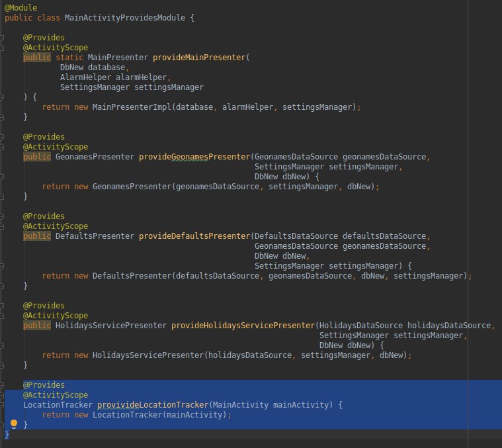Viewport: 502px width, 448px height.
Task: Click the @Provides annotation in the selected block
Action: click(x=44, y=385)
